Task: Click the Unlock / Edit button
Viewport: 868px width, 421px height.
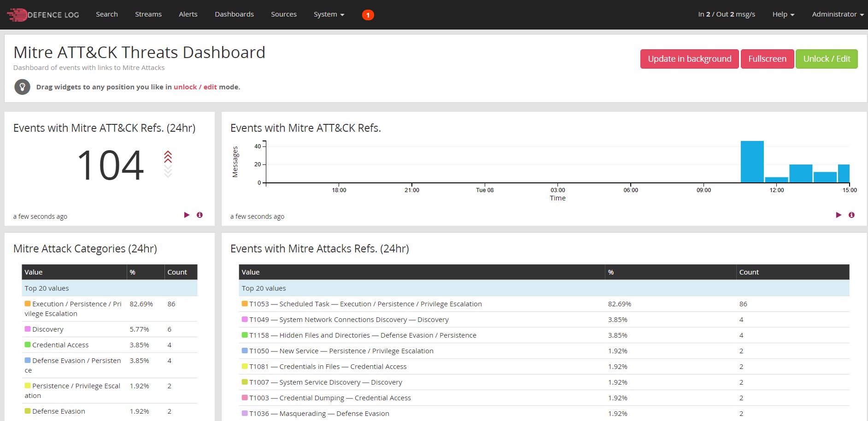Action: coord(827,58)
